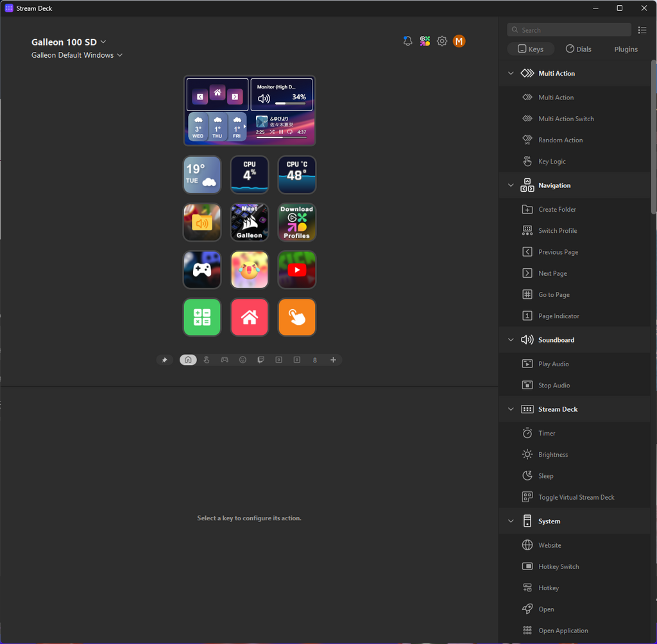The image size is (657, 644).
Task: Add a new page with the plus button
Action: point(333,360)
